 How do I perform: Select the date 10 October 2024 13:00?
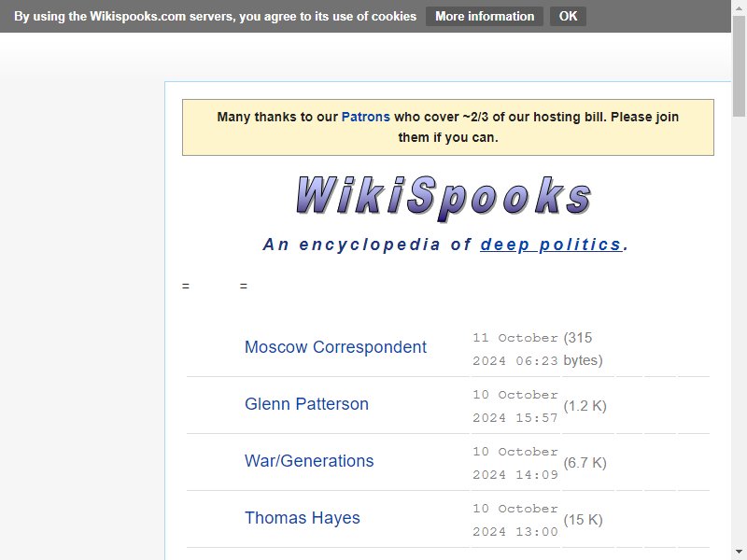pyautogui.click(x=515, y=520)
